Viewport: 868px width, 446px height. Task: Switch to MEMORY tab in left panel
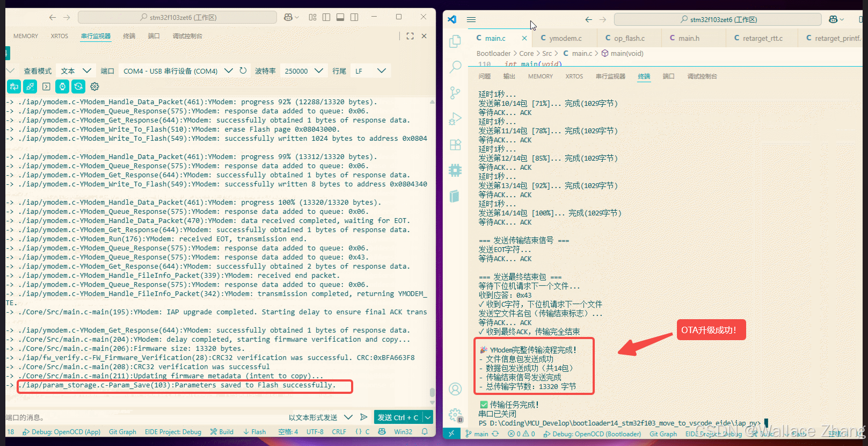(26, 36)
